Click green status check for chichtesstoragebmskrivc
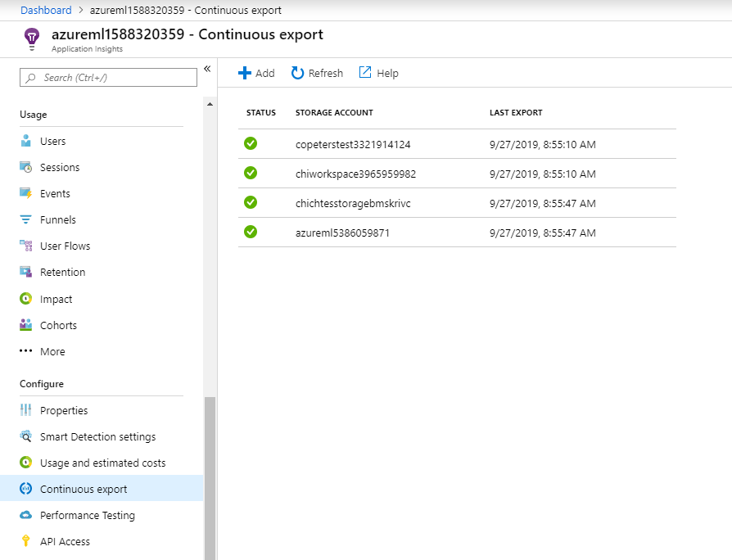Screen dimensions: 732x560 [251, 202]
